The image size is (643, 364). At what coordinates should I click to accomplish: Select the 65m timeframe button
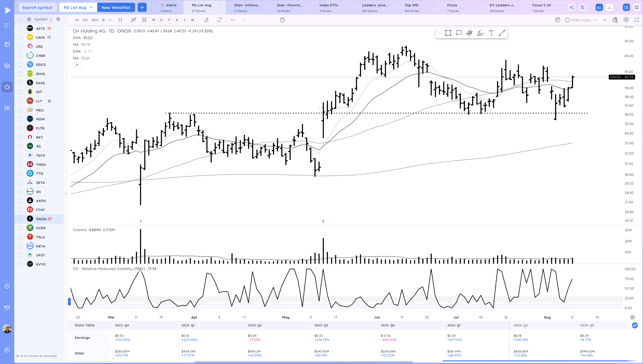pyautogui.click(x=95, y=20)
